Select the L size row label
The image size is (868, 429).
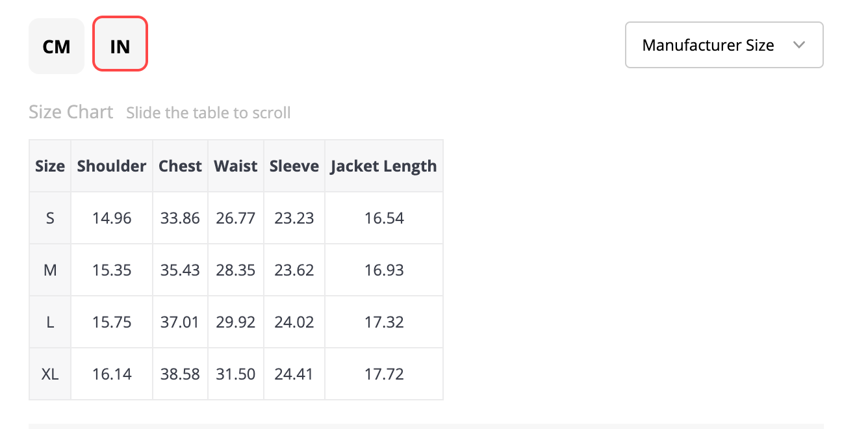(x=50, y=322)
